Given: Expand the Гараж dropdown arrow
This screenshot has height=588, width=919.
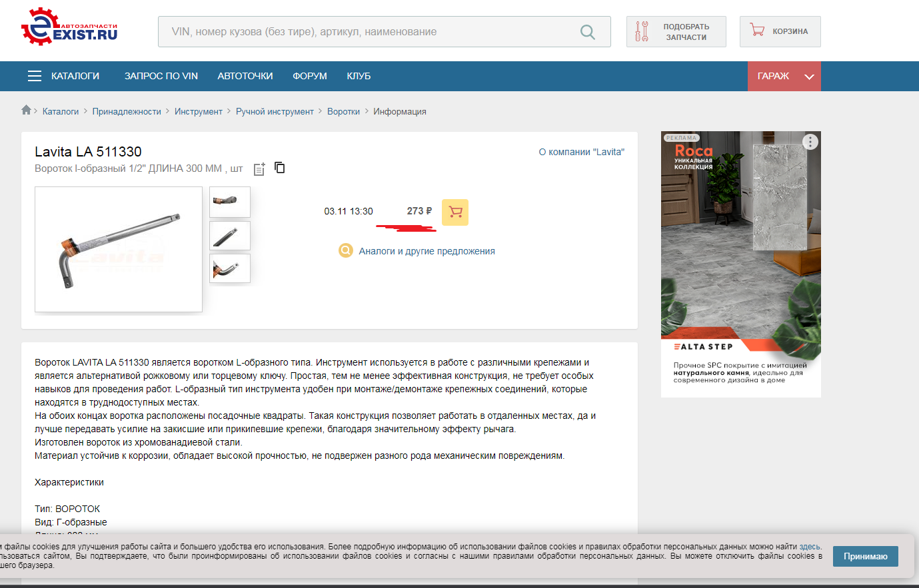Looking at the screenshot, I should tap(809, 77).
